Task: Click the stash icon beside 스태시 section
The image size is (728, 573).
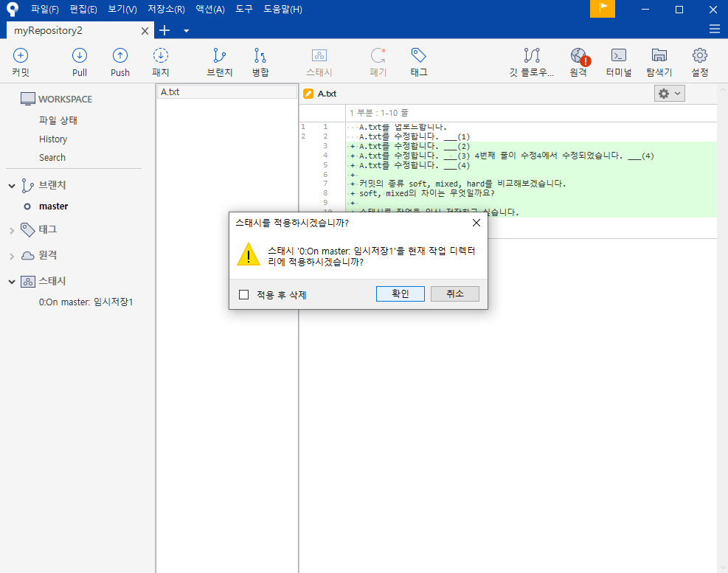Action: (28, 282)
